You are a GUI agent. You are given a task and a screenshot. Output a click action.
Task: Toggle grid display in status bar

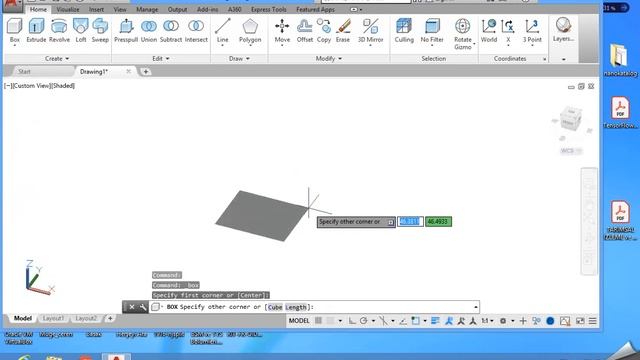(x=318, y=321)
